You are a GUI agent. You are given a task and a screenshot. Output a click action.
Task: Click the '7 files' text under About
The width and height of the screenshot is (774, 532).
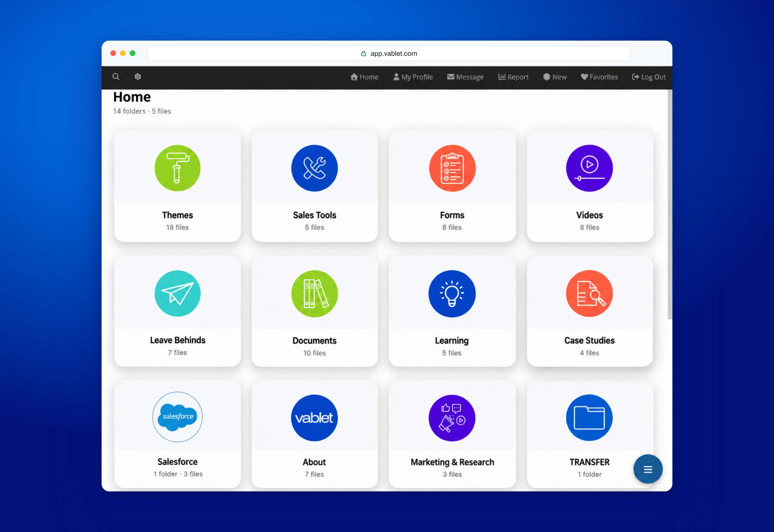coord(314,474)
